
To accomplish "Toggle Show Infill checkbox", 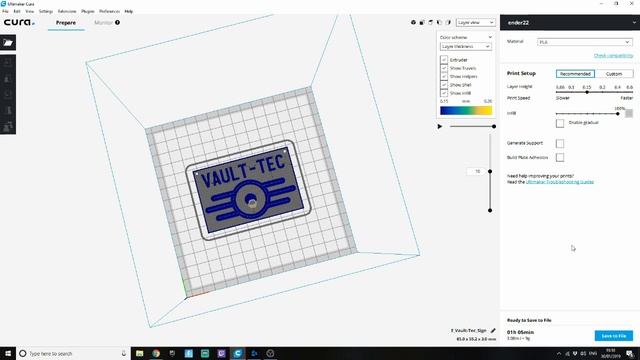I will 444,93.
